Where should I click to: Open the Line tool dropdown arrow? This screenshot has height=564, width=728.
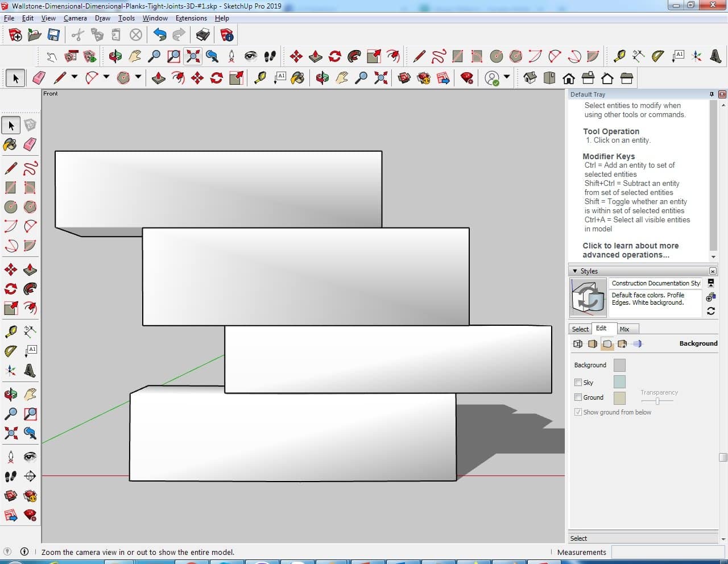click(75, 77)
